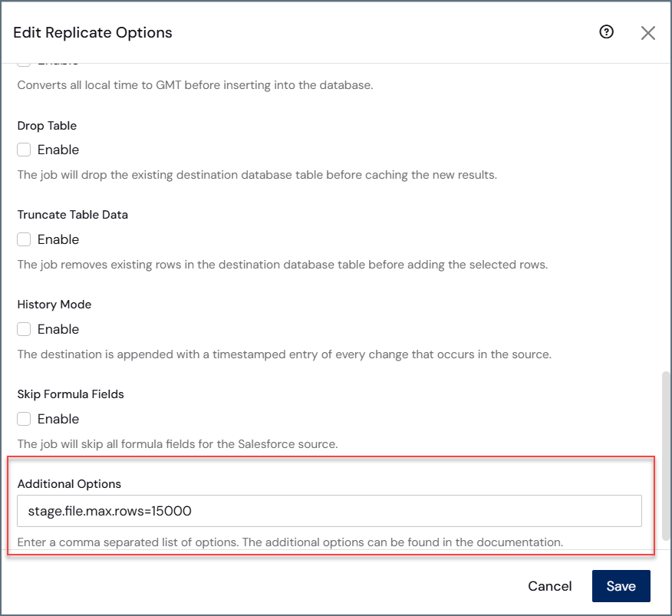This screenshot has height=616, width=672.
Task: Click the description about skipping Salesforce formula fields
Action: (x=178, y=443)
